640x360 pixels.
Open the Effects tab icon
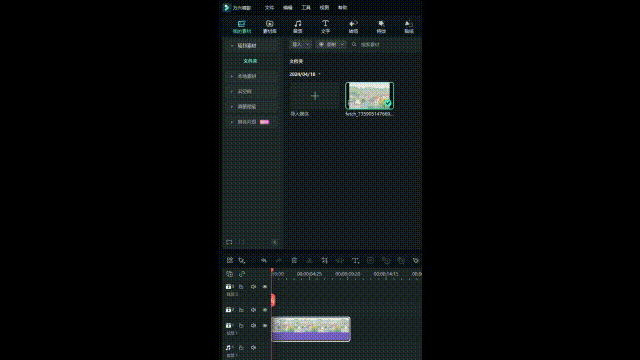coord(381,27)
